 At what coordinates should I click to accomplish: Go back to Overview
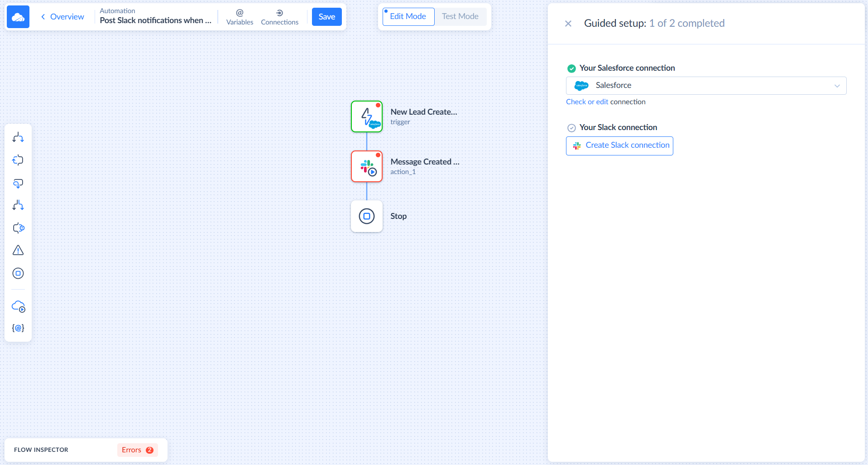[62, 17]
